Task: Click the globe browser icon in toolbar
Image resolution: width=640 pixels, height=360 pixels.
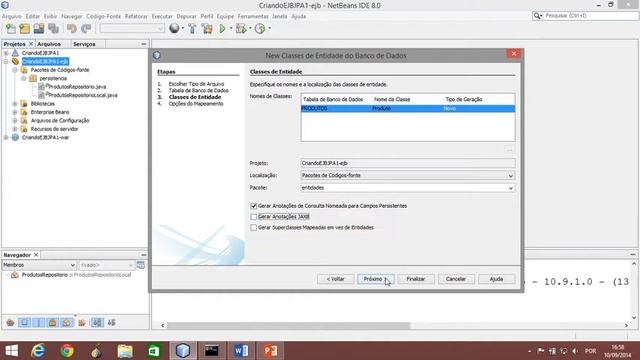Action: (174, 28)
